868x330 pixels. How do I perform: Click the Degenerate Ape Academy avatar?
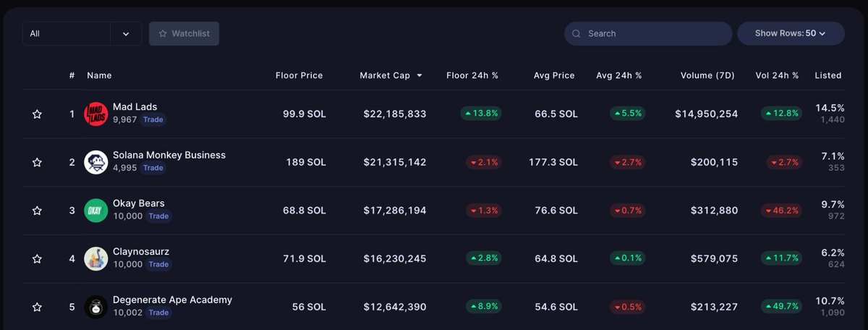(96, 307)
